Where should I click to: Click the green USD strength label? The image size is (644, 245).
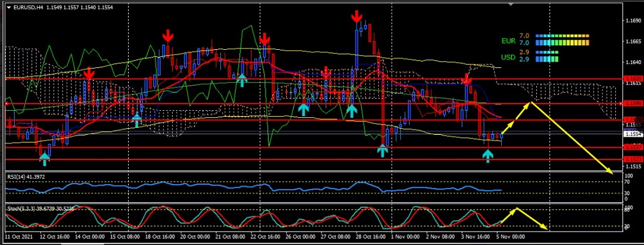[x=508, y=57]
